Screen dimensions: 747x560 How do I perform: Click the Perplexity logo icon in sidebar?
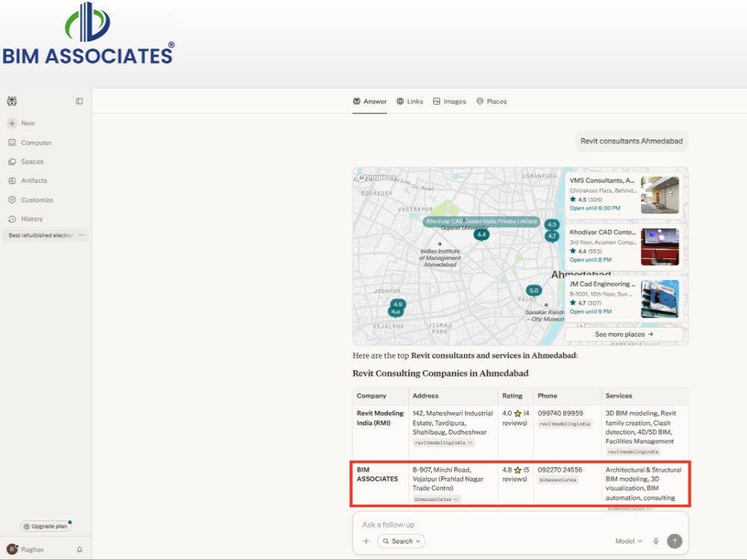click(12, 101)
